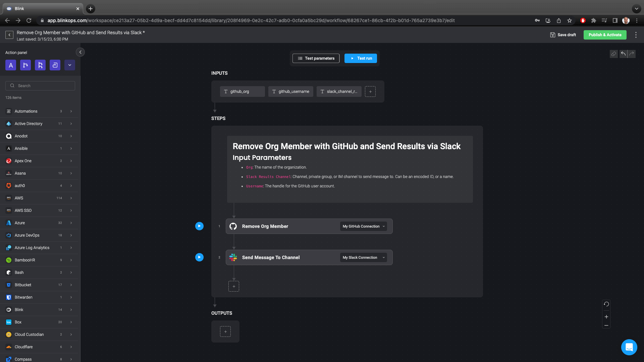The width and height of the screenshot is (644, 362).
Task: Select the loop icon in Action panel
Action: (x=55, y=65)
